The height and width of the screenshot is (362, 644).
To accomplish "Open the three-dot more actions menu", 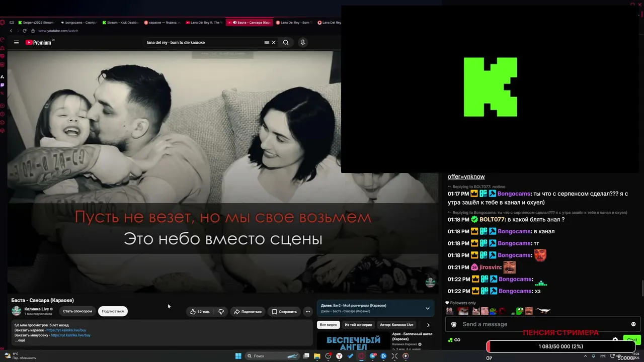I will [x=308, y=312].
